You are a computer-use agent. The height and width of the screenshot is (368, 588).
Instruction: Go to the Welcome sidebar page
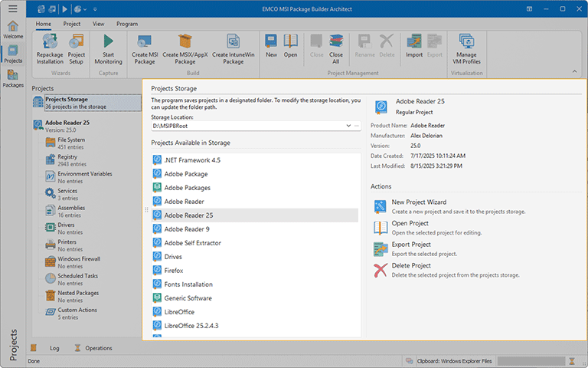click(x=13, y=30)
